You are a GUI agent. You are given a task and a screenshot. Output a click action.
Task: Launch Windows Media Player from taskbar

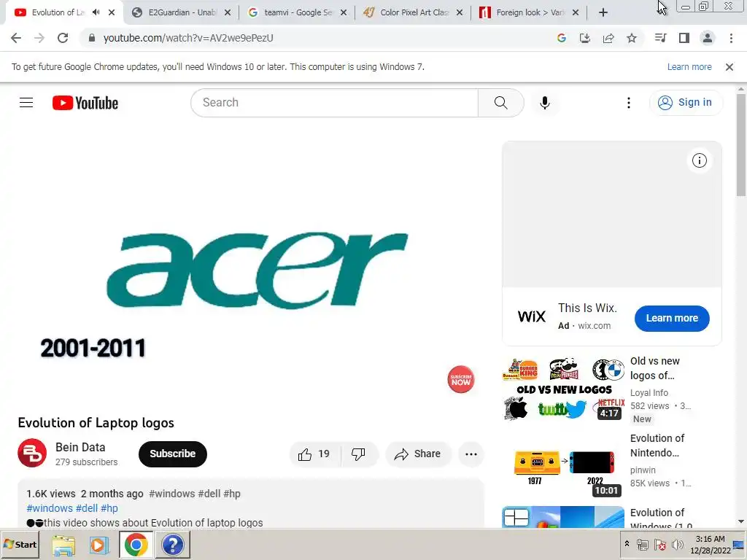tap(99, 545)
